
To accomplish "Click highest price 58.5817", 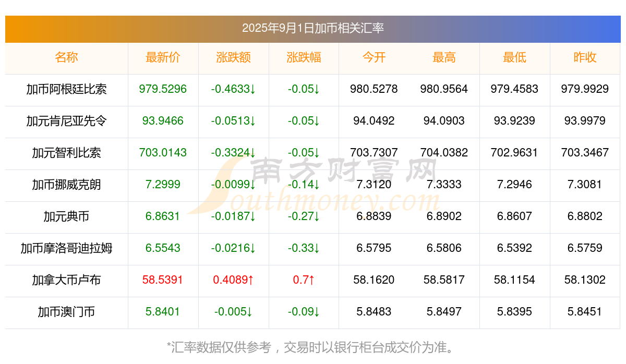I will 444,280.
